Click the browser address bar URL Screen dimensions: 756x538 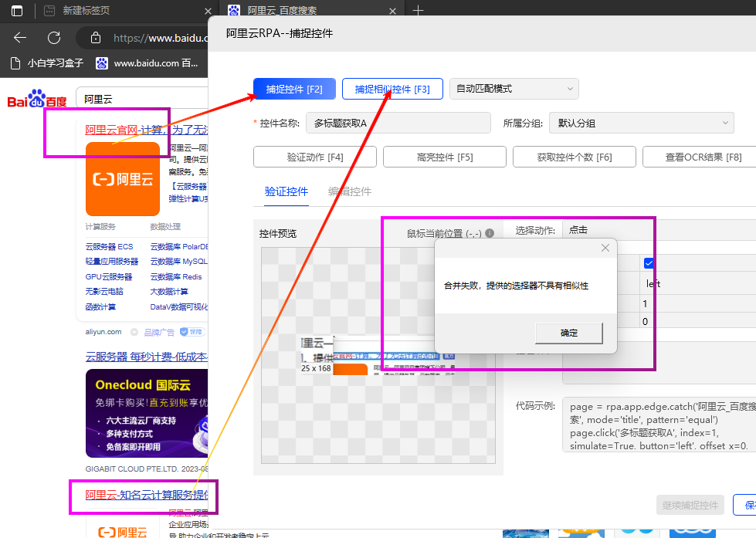pos(161,38)
